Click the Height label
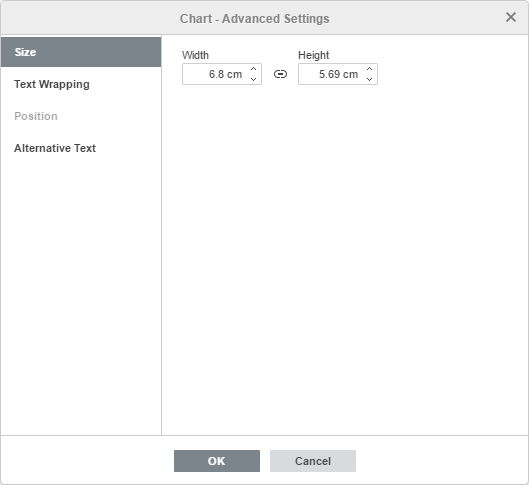The height and width of the screenshot is (485, 529). click(x=313, y=55)
